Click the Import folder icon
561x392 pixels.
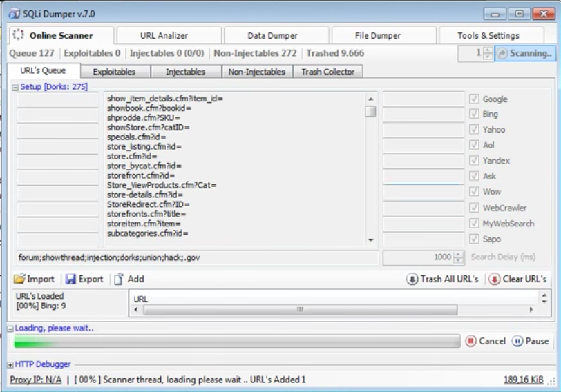19,279
